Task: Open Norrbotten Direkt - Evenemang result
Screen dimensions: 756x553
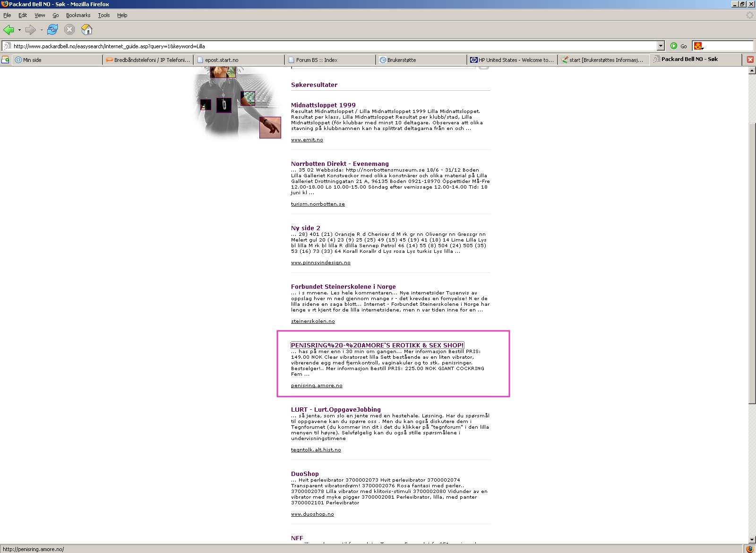Action: 340,164
